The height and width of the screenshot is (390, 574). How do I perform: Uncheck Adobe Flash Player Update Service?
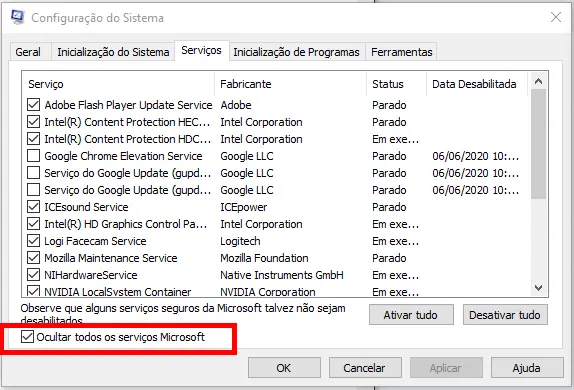33,105
